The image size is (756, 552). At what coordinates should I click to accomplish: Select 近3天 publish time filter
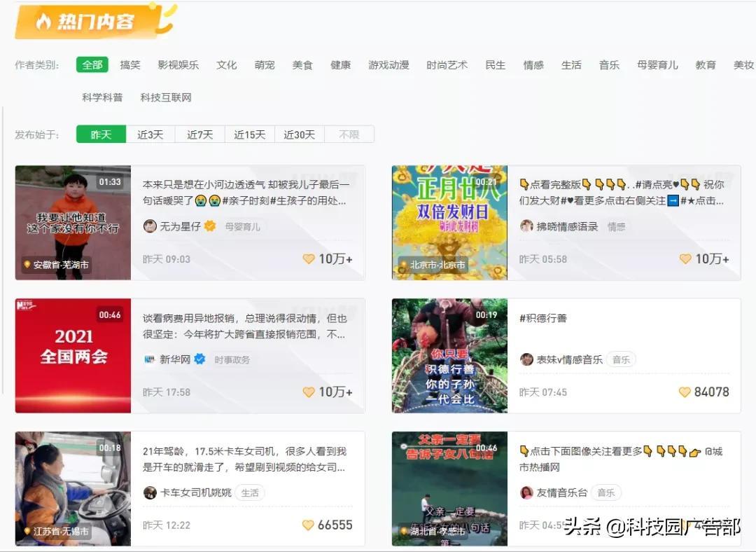150,134
